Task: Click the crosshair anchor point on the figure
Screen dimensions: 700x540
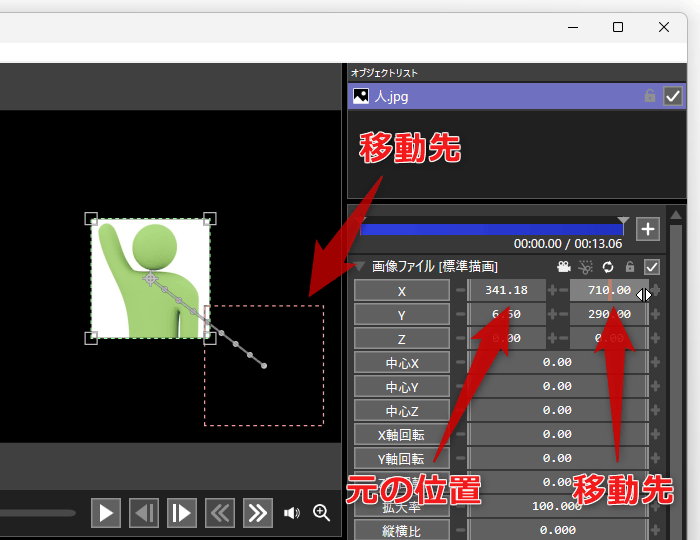Action: tap(150, 279)
